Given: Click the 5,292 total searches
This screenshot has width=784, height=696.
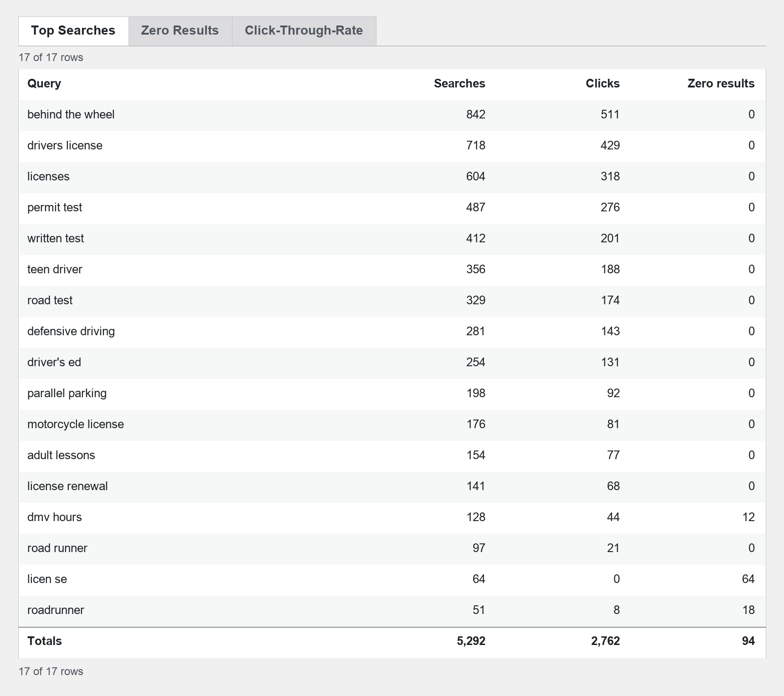Looking at the screenshot, I should (471, 641).
